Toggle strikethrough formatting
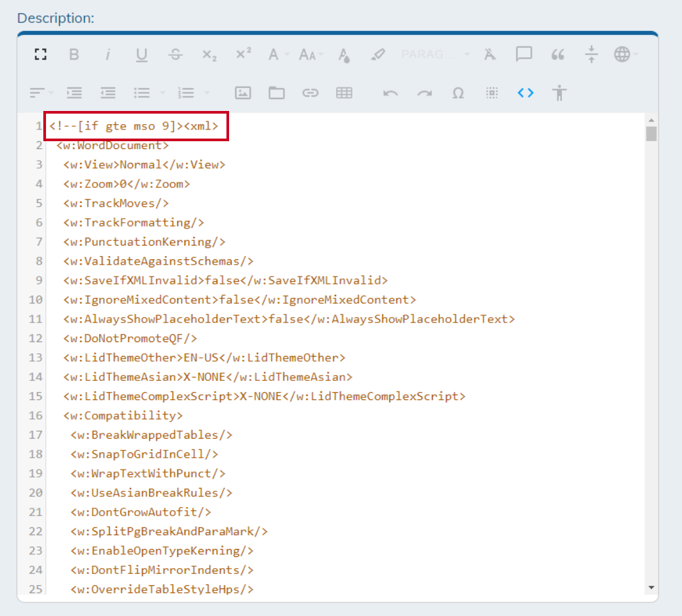682x616 pixels. point(175,55)
